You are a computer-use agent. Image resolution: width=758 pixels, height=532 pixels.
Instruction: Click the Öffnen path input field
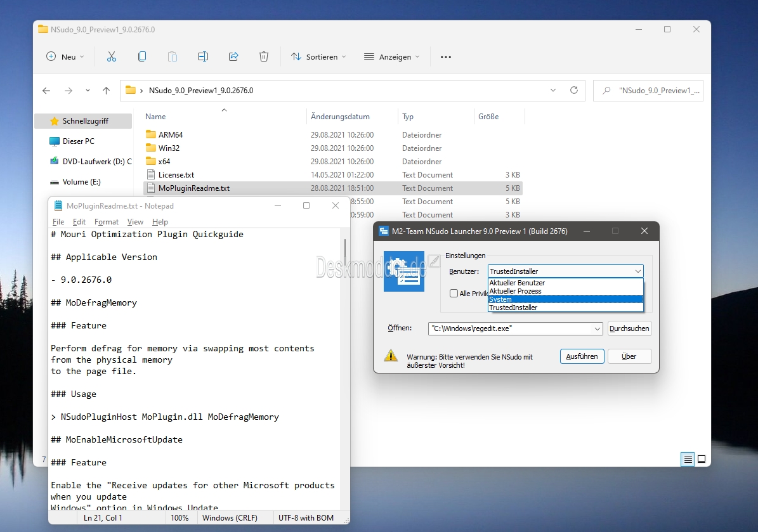click(x=511, y=328)
